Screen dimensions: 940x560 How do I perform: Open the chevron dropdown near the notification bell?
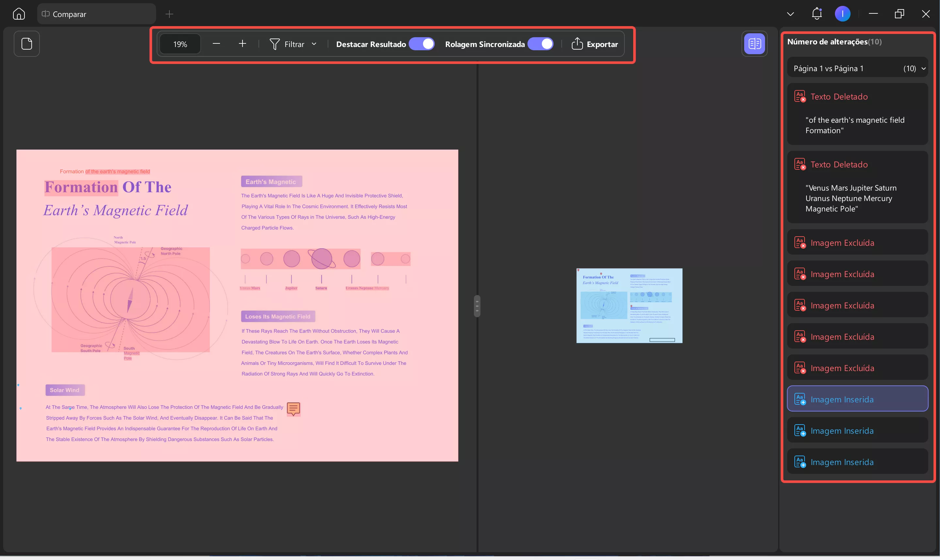coord(791,14)
